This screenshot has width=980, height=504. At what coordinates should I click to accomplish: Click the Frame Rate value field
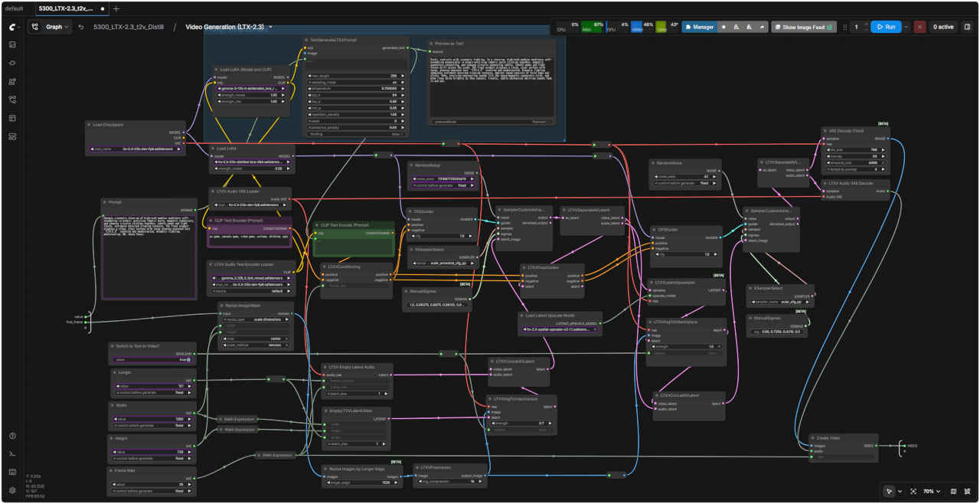click(152, 485)
